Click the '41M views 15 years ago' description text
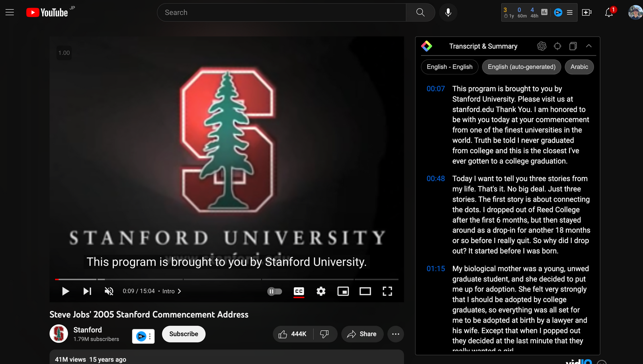Screen dimensions: 643x364 tap(90, 360)
